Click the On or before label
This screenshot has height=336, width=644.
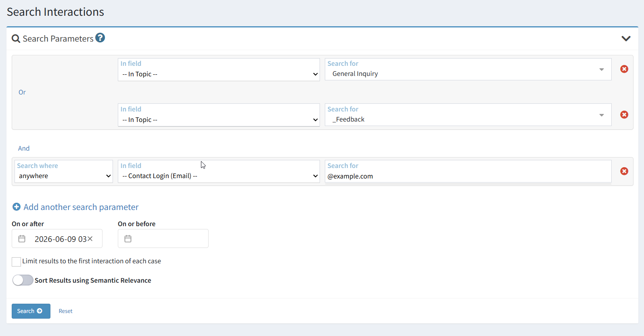tap(136, 224)
